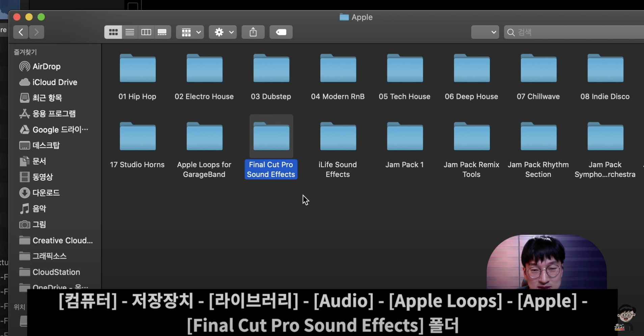The image size is (644, 336).
Task: Open 최근 항목 in the sidebar
Action: pos(41,98)
